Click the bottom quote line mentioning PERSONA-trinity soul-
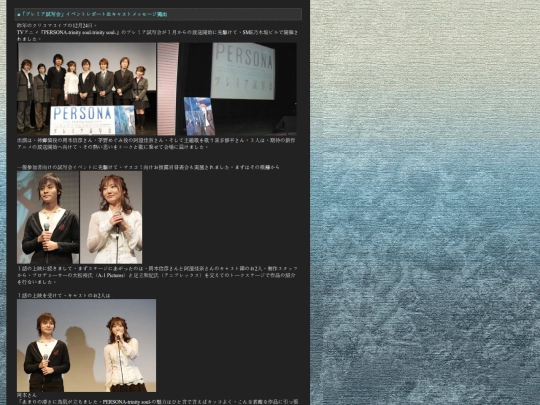Viewport: 540px width, 405px height. click(157, 402)
